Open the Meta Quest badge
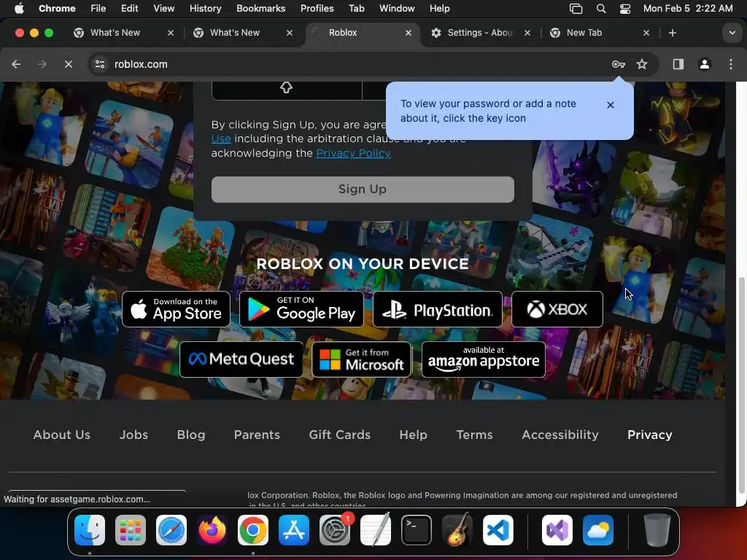Screen dimensions: 747x560 point(241,359)
